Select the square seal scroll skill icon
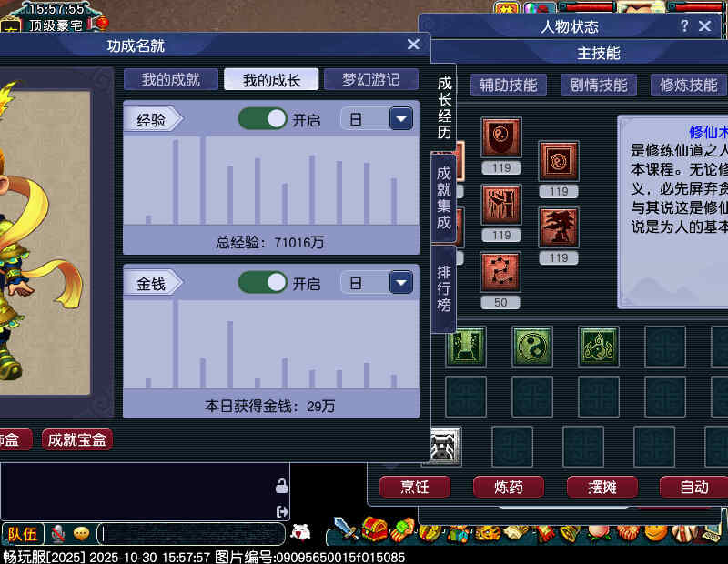728x564 pixels. click(559, 161)
